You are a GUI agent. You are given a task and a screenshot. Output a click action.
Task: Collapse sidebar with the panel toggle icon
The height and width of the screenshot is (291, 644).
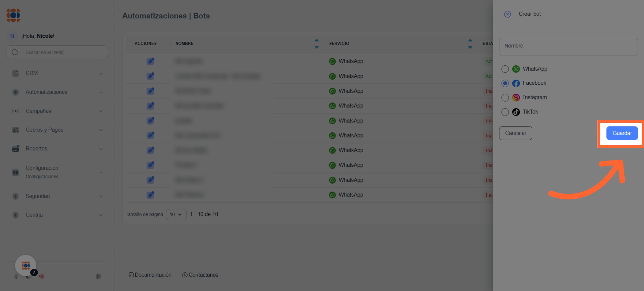click(98, 276)
